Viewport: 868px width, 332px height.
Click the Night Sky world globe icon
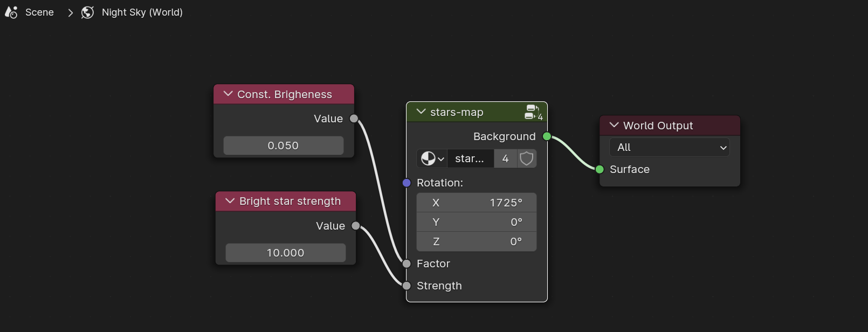click(x=87, y=12)
